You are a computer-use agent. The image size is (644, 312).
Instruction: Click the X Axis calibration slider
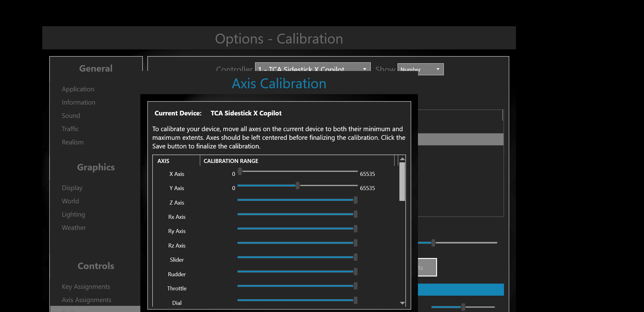pyautogui.click(x=298, y=171)
